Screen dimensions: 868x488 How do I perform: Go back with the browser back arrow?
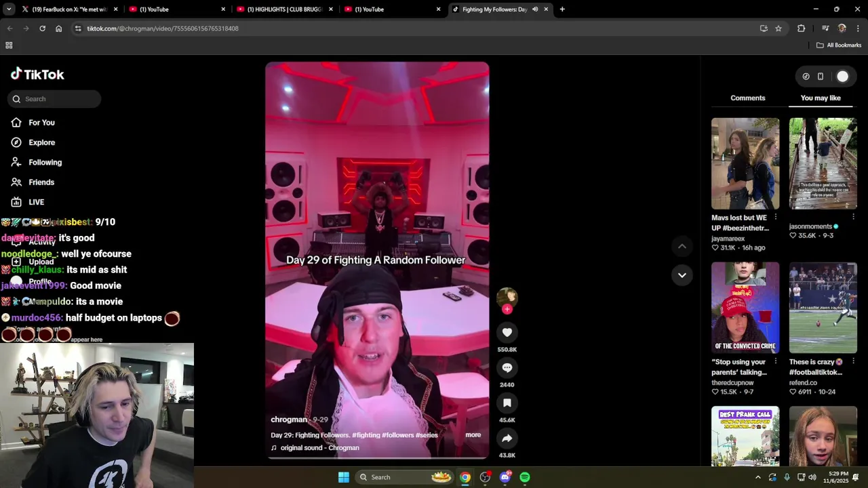click(9, 28)
